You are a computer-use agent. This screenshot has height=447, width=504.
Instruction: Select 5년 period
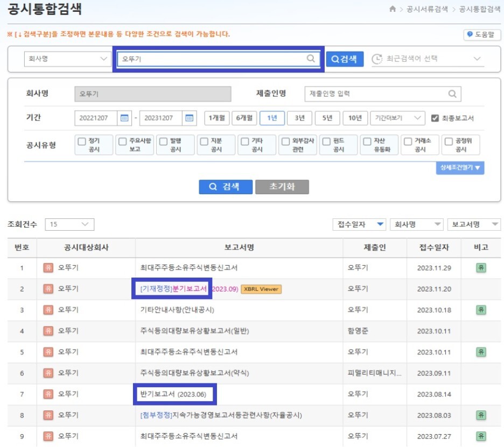tap(327, 118)
